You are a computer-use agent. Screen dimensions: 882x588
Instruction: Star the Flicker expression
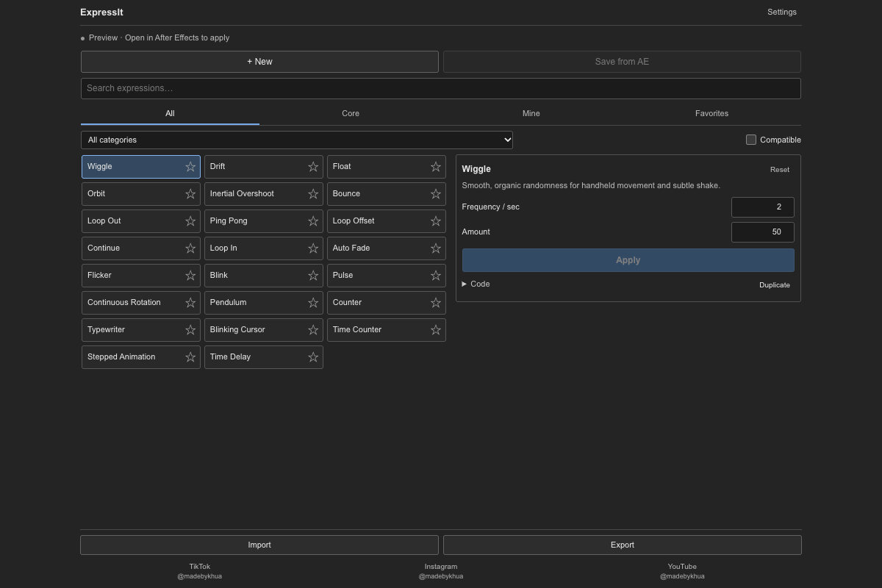(190, 276)
